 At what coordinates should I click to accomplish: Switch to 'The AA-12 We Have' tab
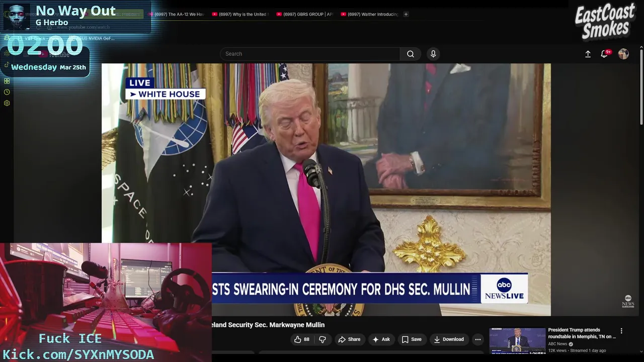pos(176,14)
